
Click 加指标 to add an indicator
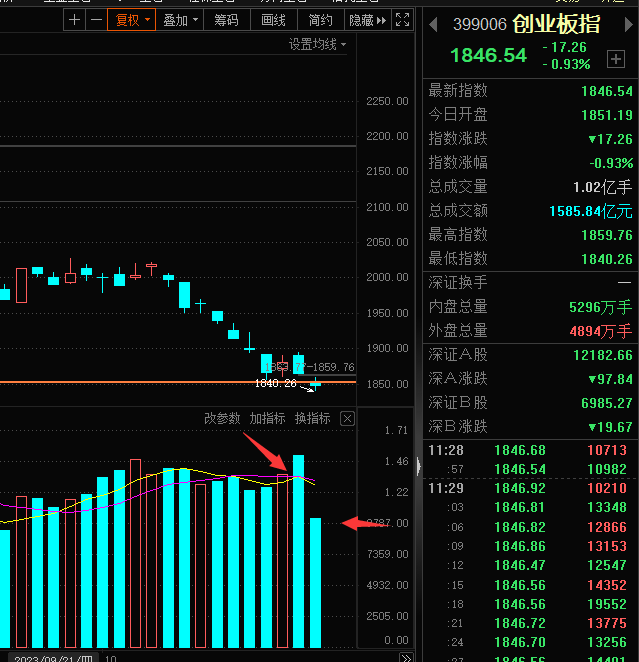pyautogui.click(x=267, y=418)
